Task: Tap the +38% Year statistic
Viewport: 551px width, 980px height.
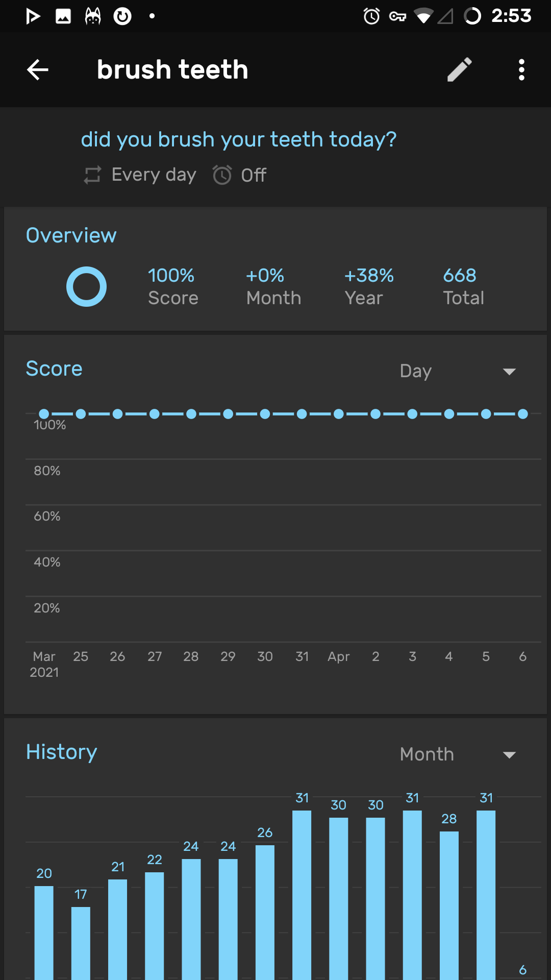Action: coord(368,286)
